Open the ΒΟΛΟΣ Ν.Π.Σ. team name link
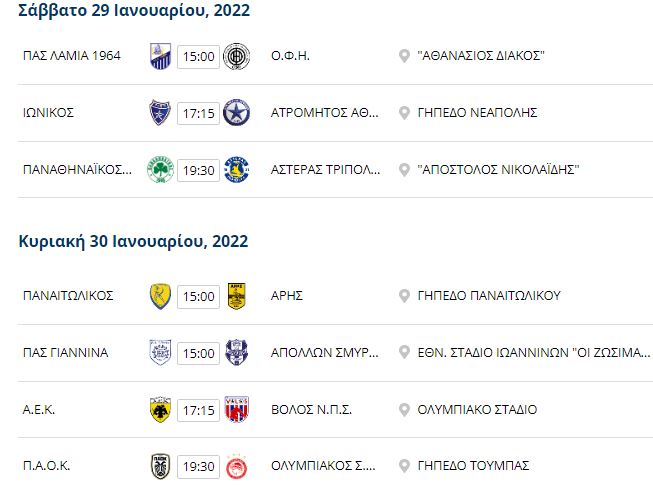 312,410
